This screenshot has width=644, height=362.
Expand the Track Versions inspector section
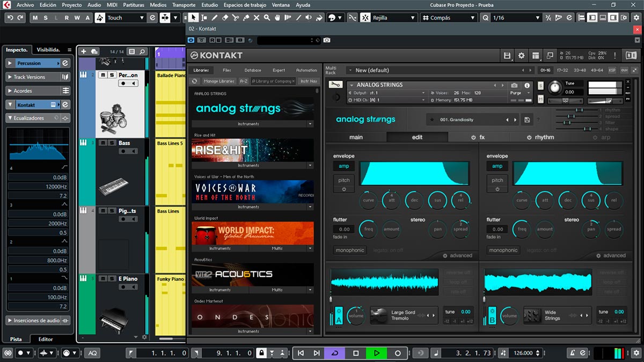39,77
